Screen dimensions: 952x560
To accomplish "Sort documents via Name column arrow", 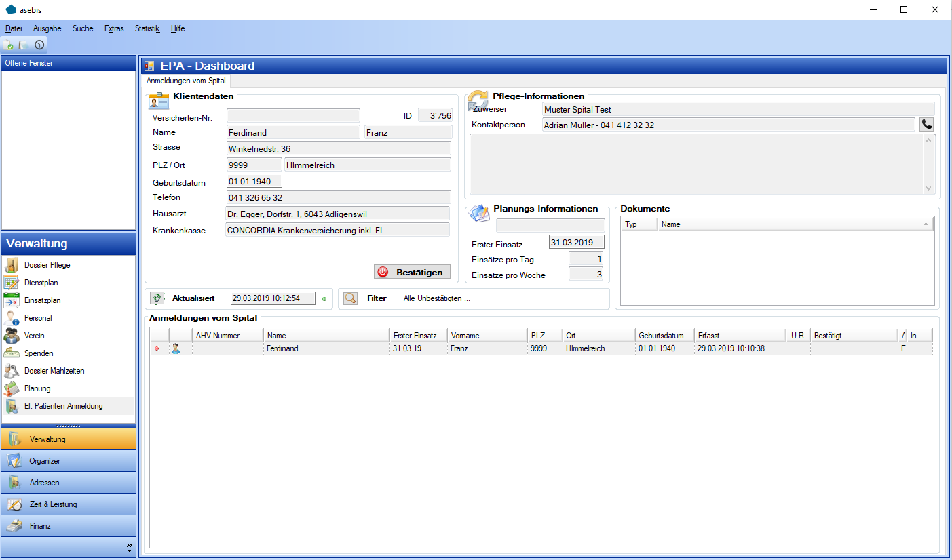I will point(926,224).
